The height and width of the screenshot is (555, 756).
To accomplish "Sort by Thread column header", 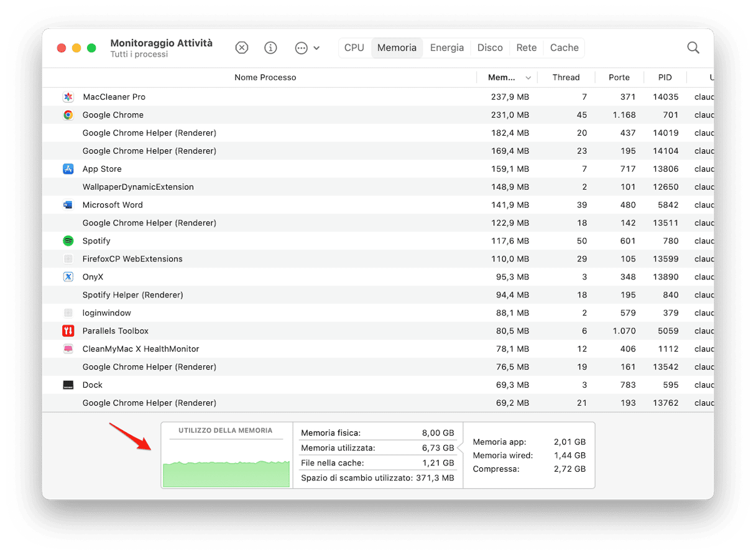I will pyautogui.click(x=566, y=78).
